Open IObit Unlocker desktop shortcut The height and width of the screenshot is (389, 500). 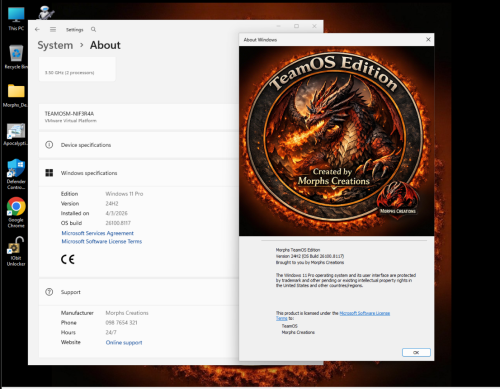tap(16, 251)
